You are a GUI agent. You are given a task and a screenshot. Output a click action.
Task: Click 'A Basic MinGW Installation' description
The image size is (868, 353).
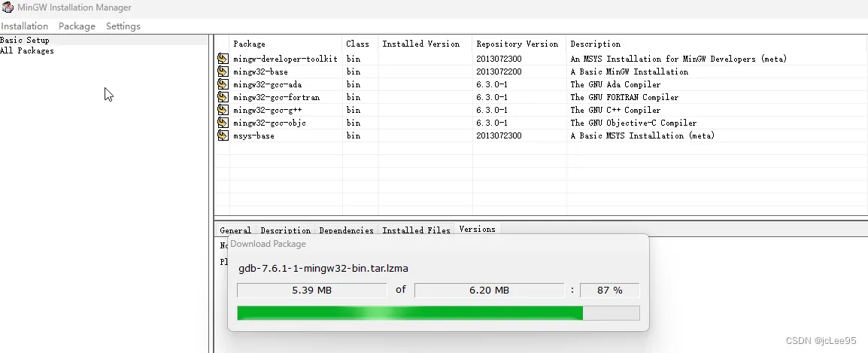pos(630,72)
